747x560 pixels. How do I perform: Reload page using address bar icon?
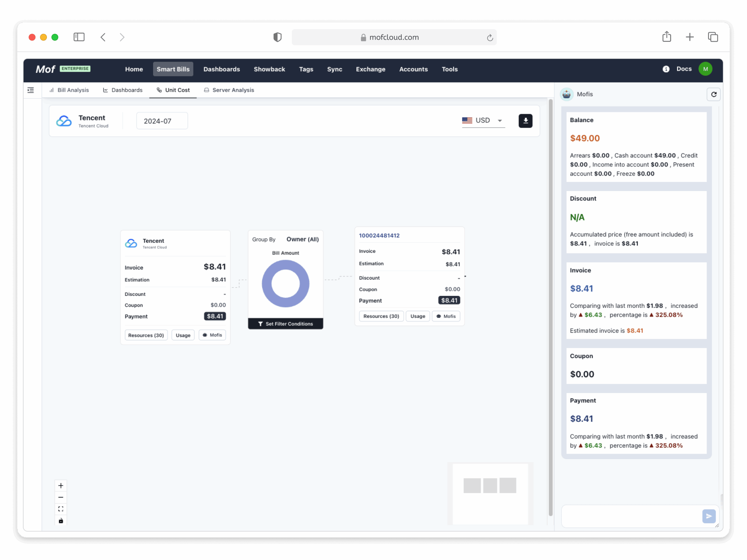tap(490, 38)
